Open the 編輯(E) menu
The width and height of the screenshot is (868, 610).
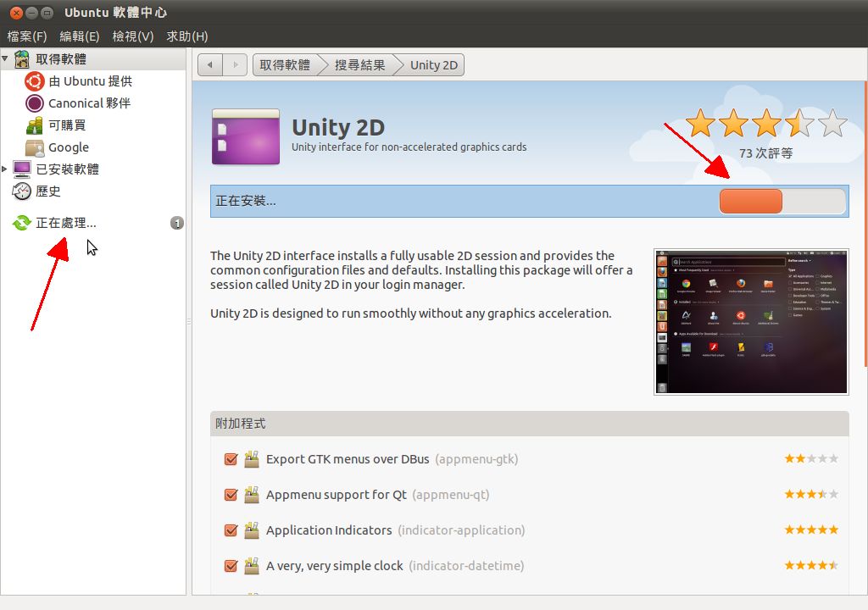tap(79, 36)
